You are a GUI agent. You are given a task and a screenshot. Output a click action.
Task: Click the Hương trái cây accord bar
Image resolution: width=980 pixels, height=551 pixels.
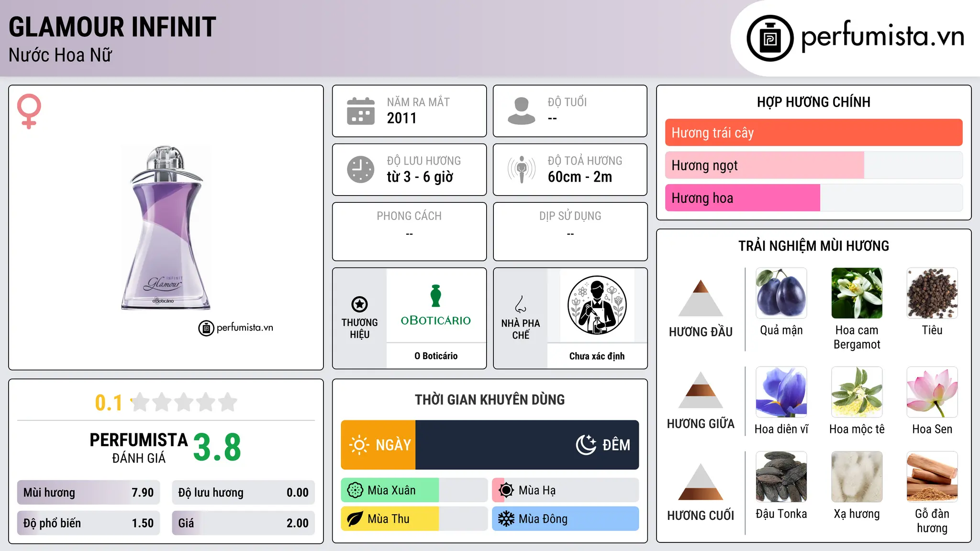(813, 132)
